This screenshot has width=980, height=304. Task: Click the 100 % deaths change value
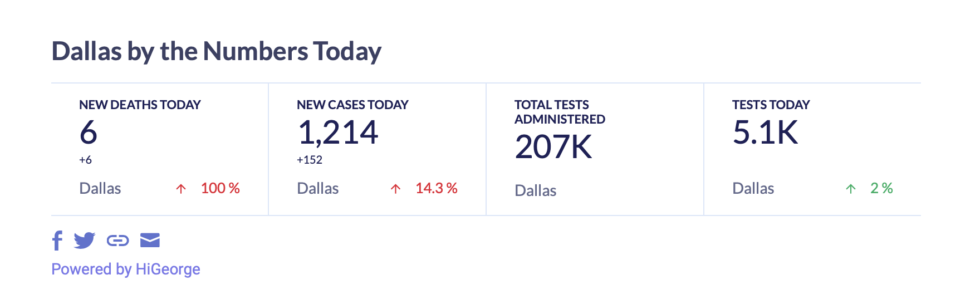[220, 188]
